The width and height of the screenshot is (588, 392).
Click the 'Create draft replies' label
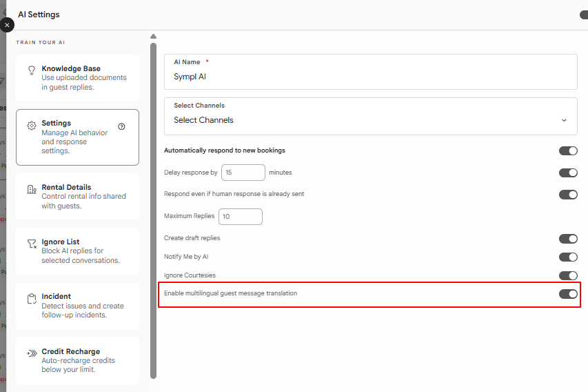coord(192,238)
